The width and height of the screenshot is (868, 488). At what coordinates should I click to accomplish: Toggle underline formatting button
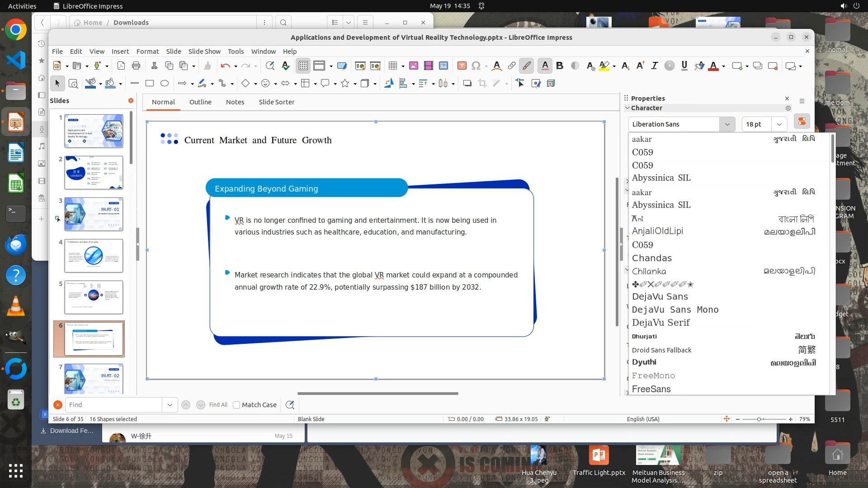click(684, 66)
